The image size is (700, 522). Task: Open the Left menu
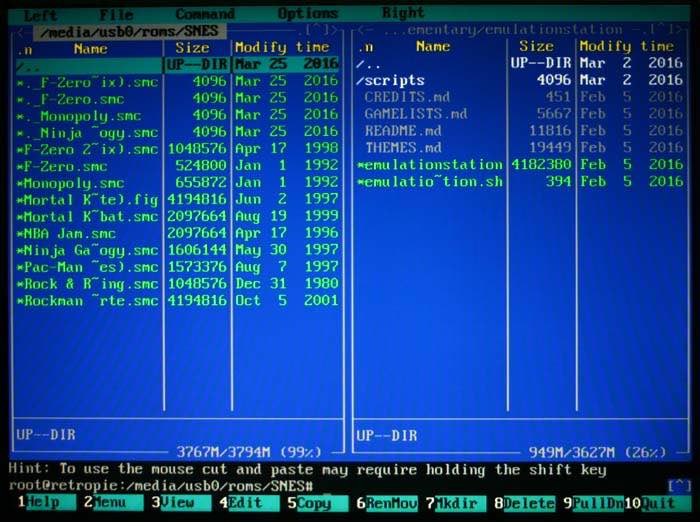pos(40,15)
